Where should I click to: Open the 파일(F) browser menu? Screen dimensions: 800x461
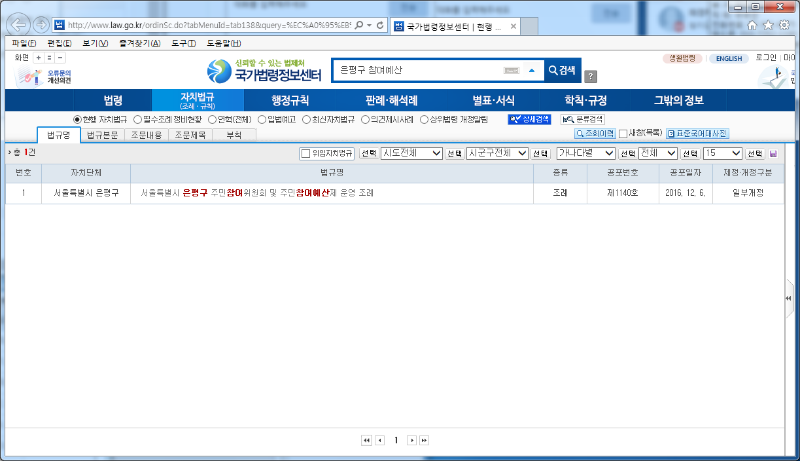click(24, 43)
